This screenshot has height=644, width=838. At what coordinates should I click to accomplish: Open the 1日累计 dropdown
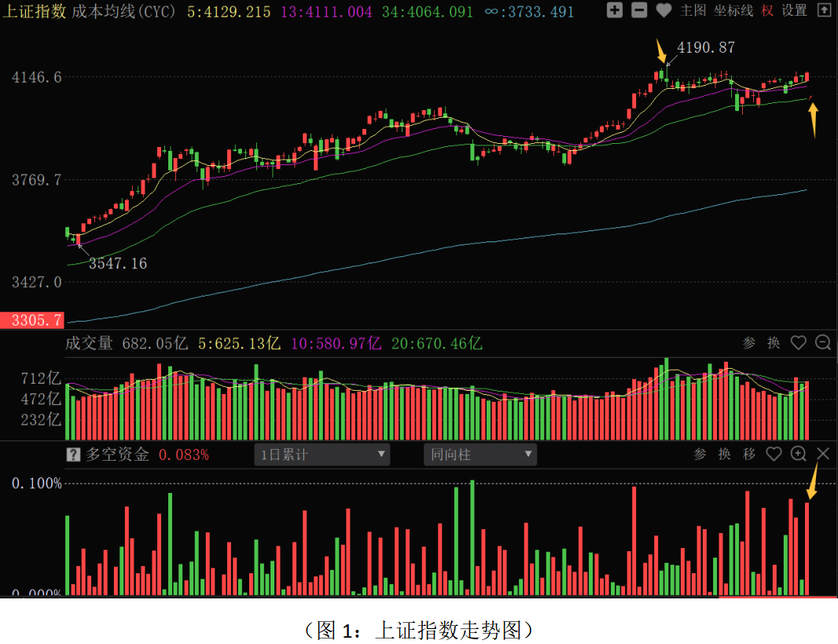[x=322, y=454]
